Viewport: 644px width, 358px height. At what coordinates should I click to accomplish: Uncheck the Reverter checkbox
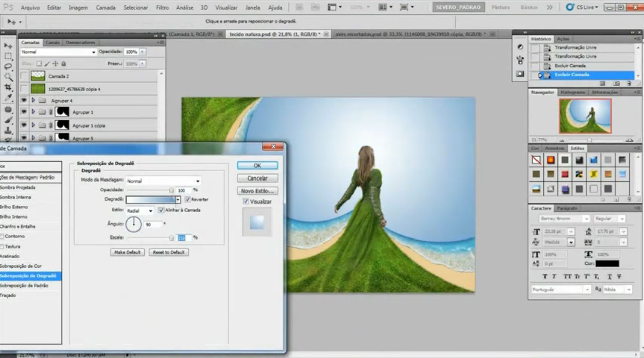click(x=187, y=199)
